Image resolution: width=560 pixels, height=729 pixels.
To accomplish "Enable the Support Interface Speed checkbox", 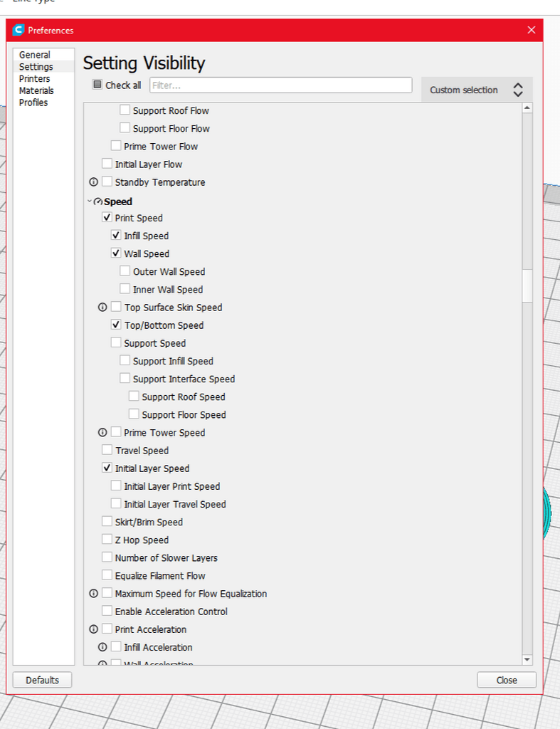I will 125,379.
